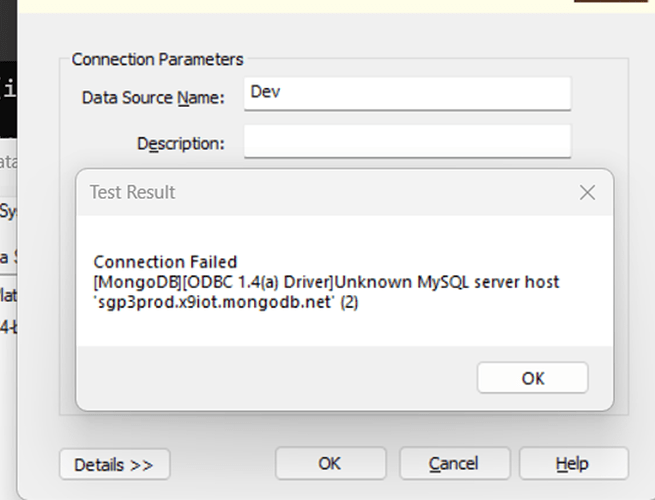Open Help for the connection dialog
The height and width of the screenshot is (500, 655).
573,463
